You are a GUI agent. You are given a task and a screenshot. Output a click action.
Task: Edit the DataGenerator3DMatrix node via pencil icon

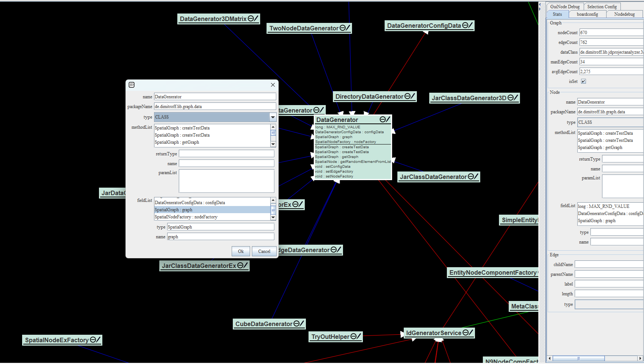coord(256,18)
